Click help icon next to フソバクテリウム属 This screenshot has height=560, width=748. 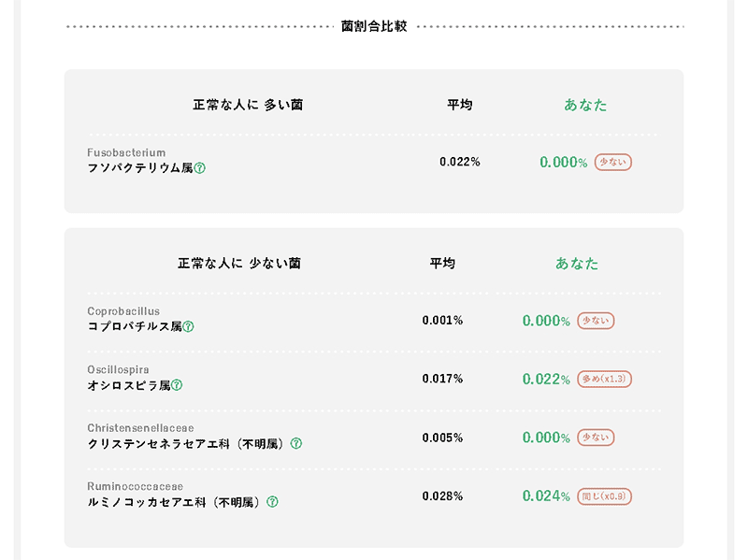pyautogui.click(x=200, y=168)
